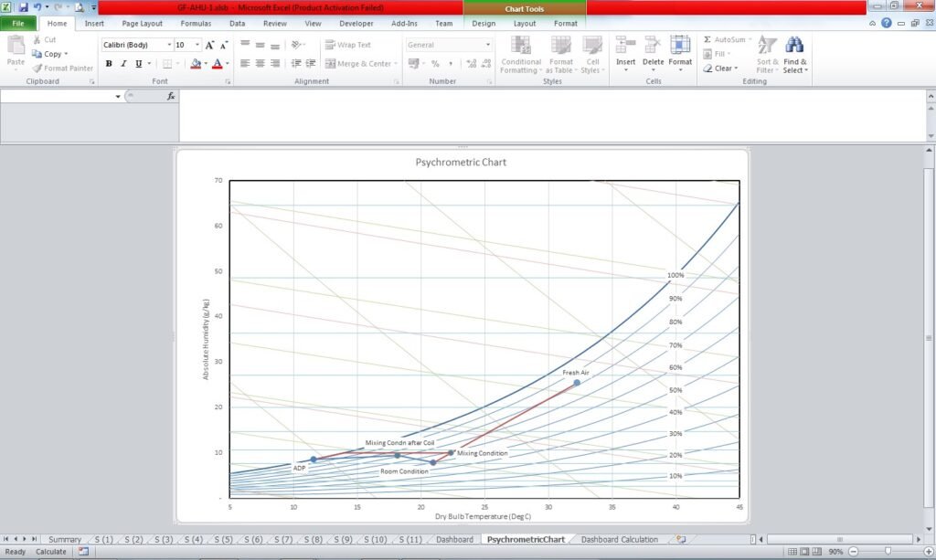Expand the Calibri (Body) font name dropdown

tap(168, 45)
